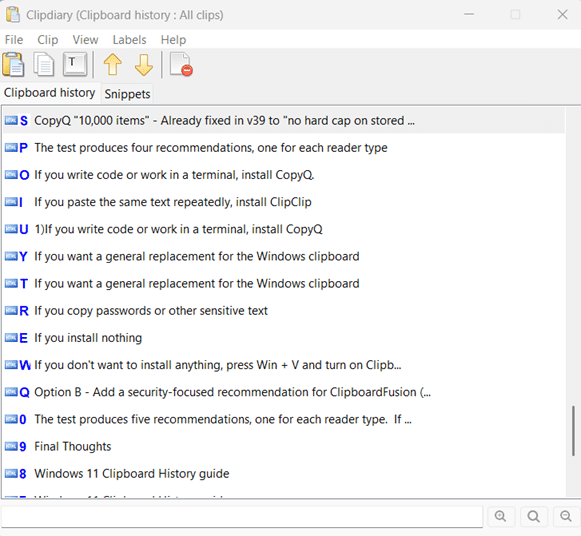The image size is (581, 536).
Task: Select the general replacement clip labeled T
Action: click(x=284, y=283)
